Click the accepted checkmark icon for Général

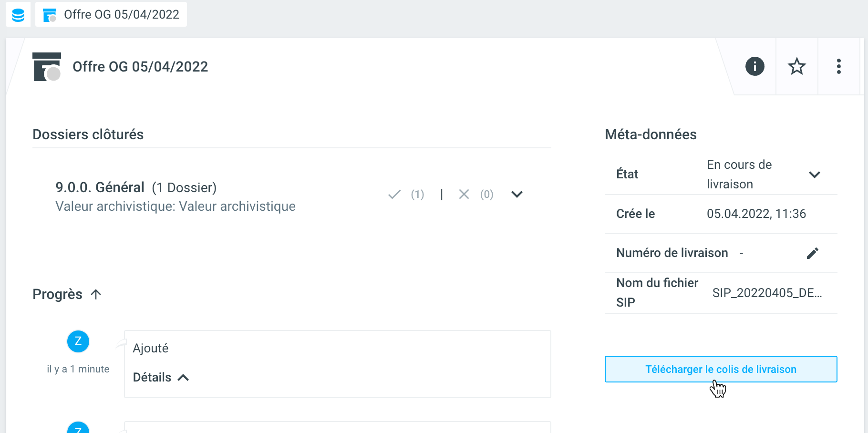394,195
